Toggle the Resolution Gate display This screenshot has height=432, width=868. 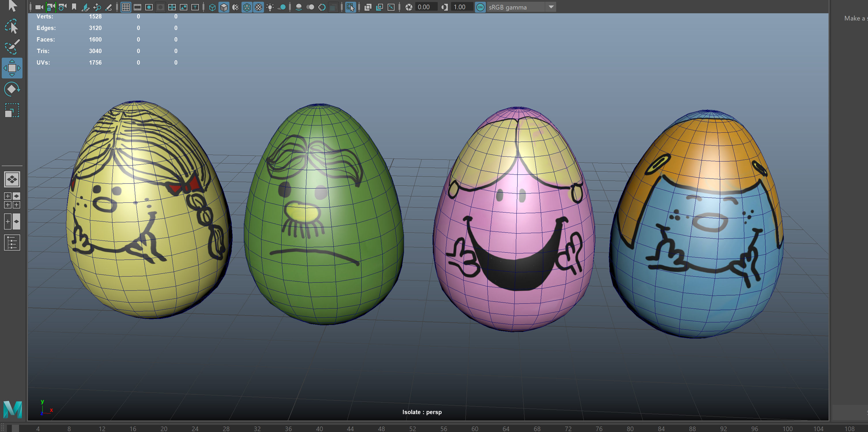149,7
